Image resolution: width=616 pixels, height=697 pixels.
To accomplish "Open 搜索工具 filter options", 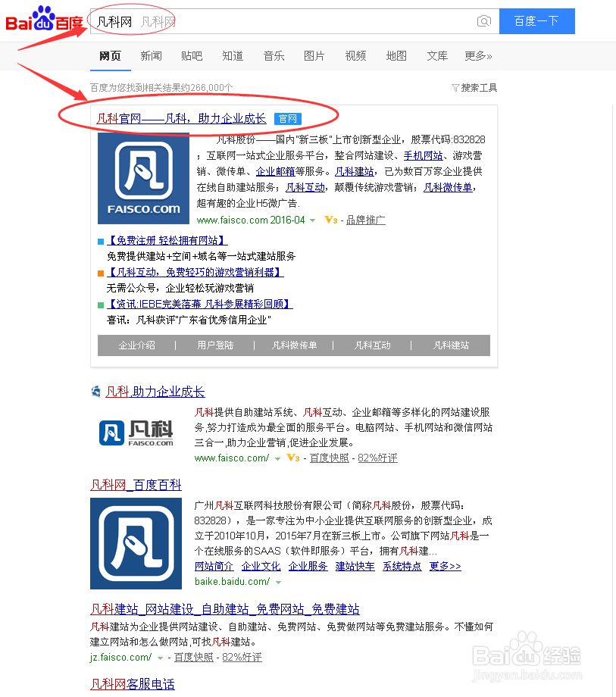I will [x=474, y=88].
